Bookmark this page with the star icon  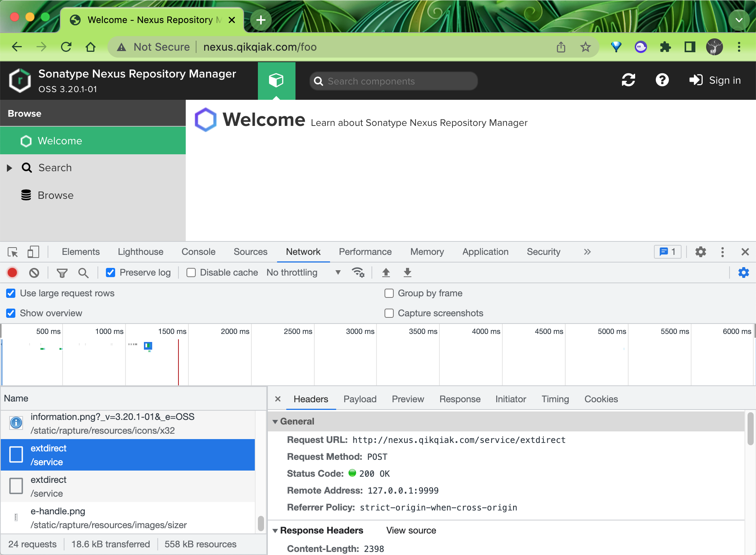(585, 47)
